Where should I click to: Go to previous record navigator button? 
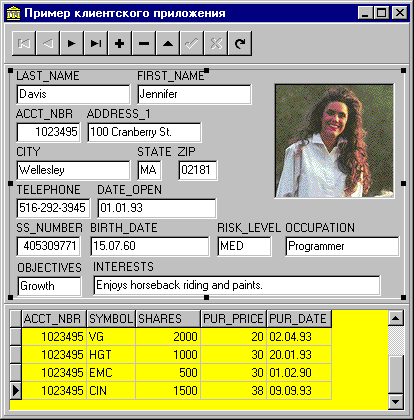tap(48, 43)
